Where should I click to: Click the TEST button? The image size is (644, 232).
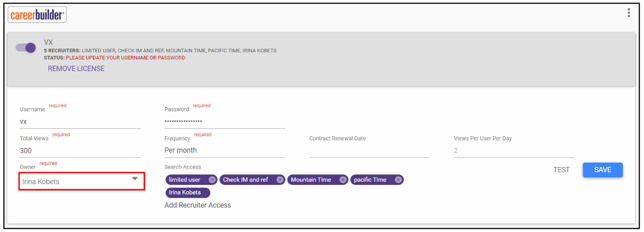pyautogui.click(x=561, y=170)
